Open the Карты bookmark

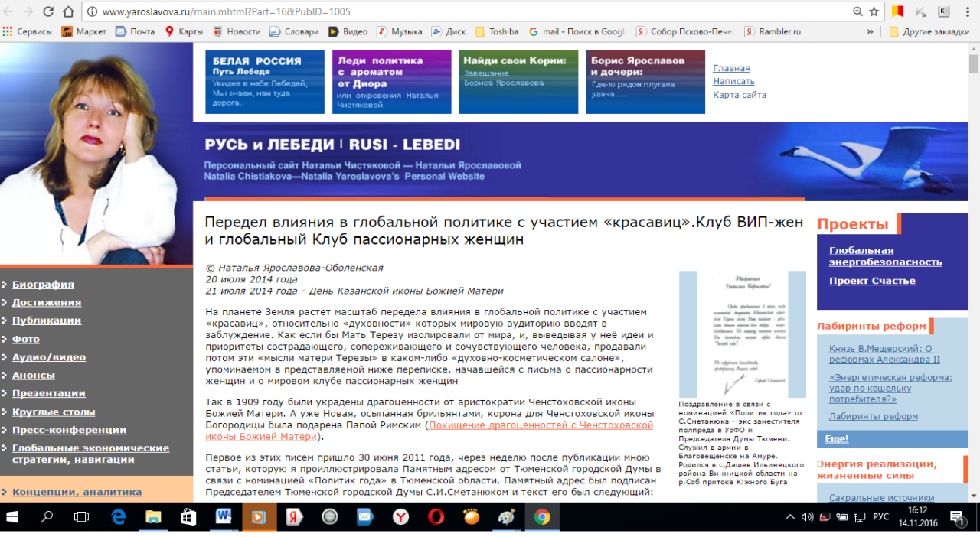[184, 32]
